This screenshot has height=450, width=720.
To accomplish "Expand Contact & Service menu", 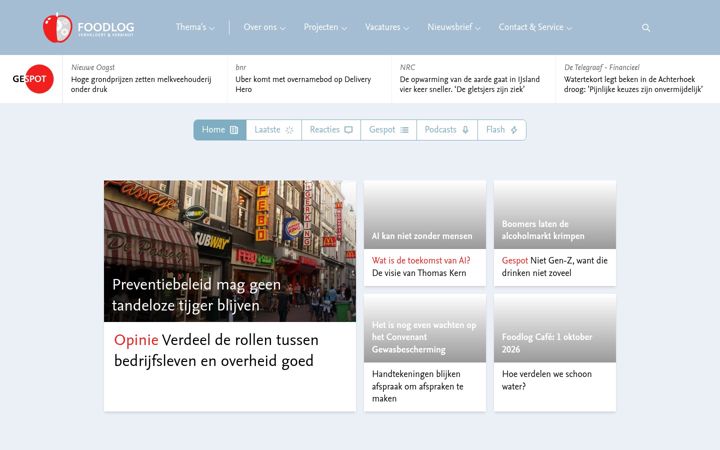I will click(x=535, y=27).
